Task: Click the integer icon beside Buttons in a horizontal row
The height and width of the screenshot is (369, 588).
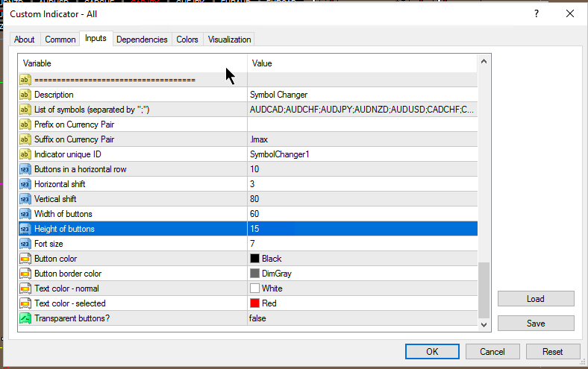Action: coord(25,169)
